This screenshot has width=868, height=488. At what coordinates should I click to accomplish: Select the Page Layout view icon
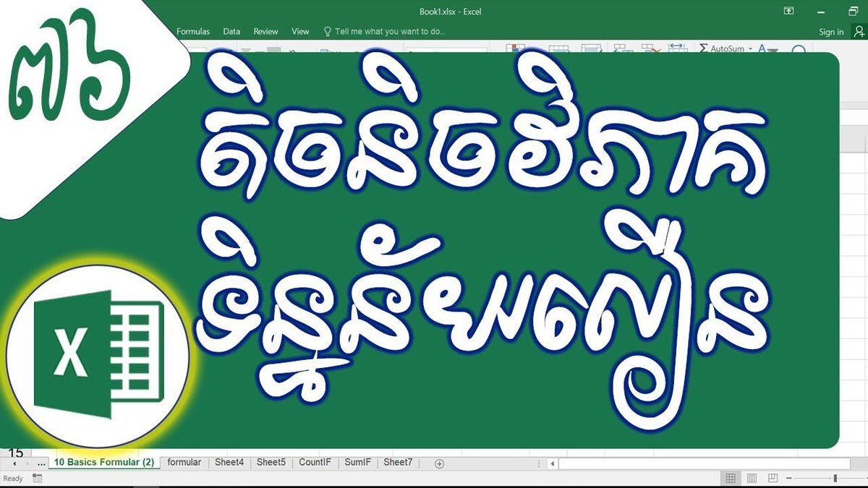(752, 479)
